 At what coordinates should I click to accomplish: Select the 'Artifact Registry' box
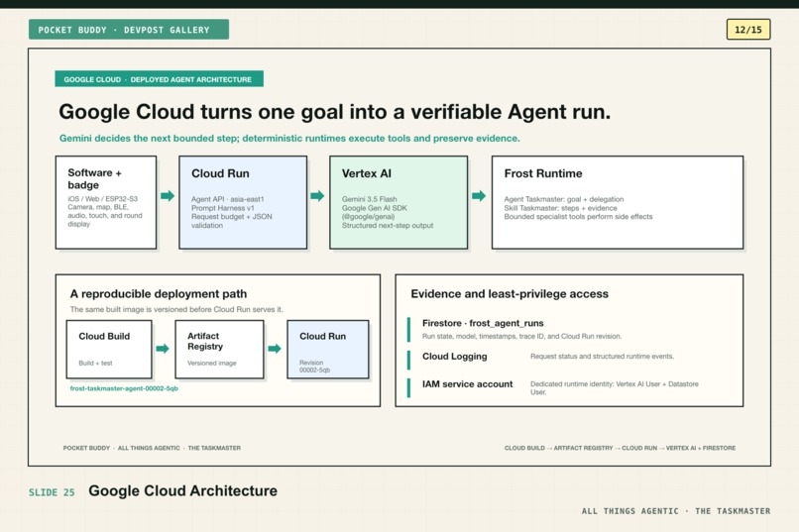click(220, 350)
